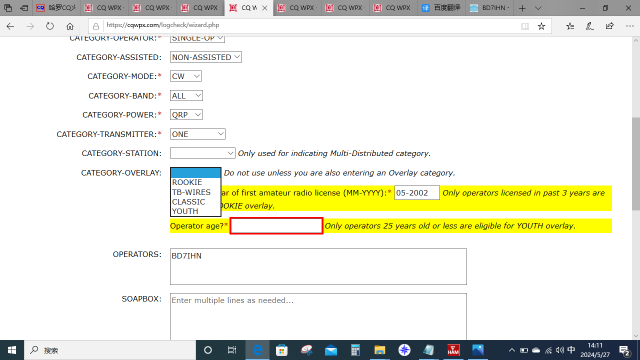Switch to the 百度翻译 tab
This screenshot has height=360, width=640.
pos(441,8)
